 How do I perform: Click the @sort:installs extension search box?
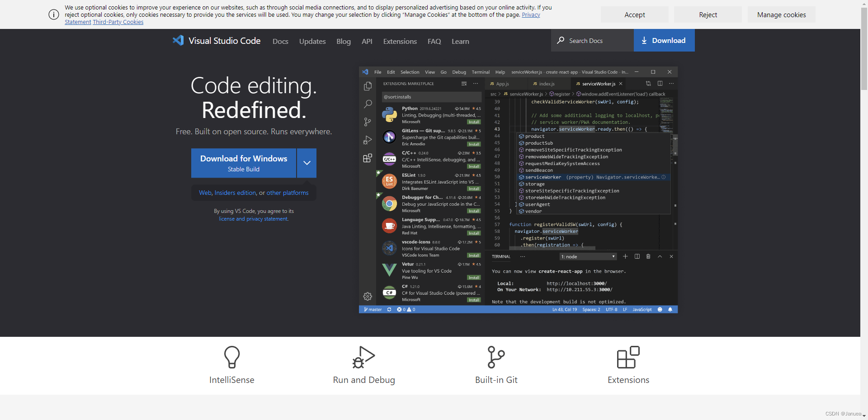(x=432, y=97)
